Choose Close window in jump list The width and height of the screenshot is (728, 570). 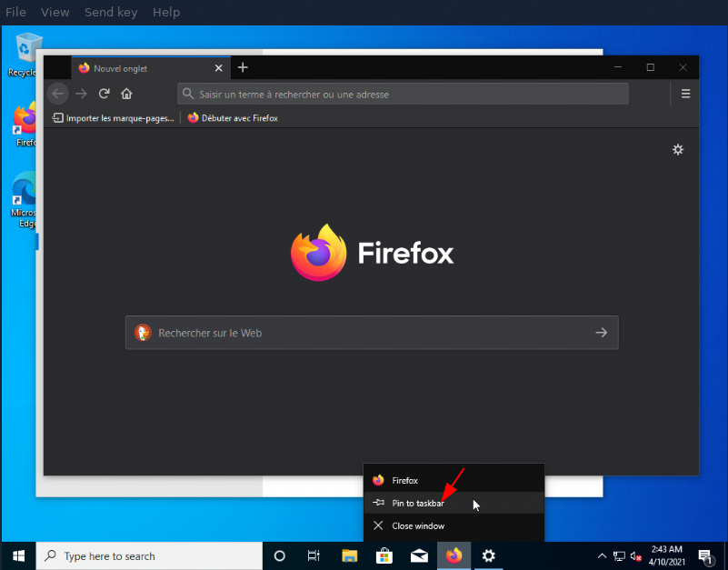(454, 525)
